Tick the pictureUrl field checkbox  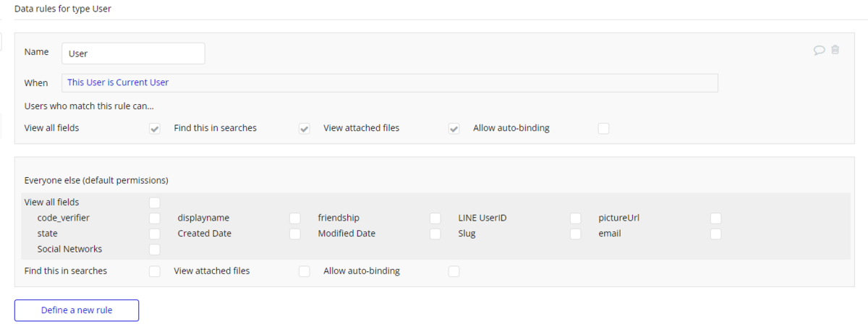coord(716,218)
